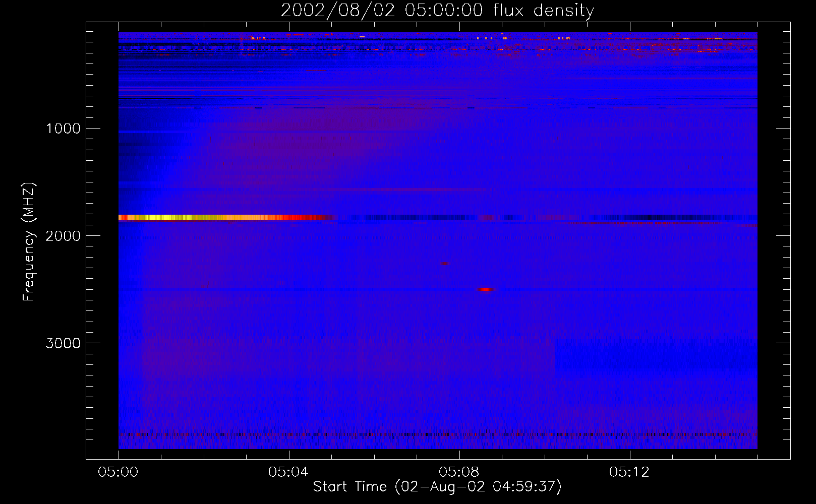Click the 05:08 time tick label

[459, 472]
